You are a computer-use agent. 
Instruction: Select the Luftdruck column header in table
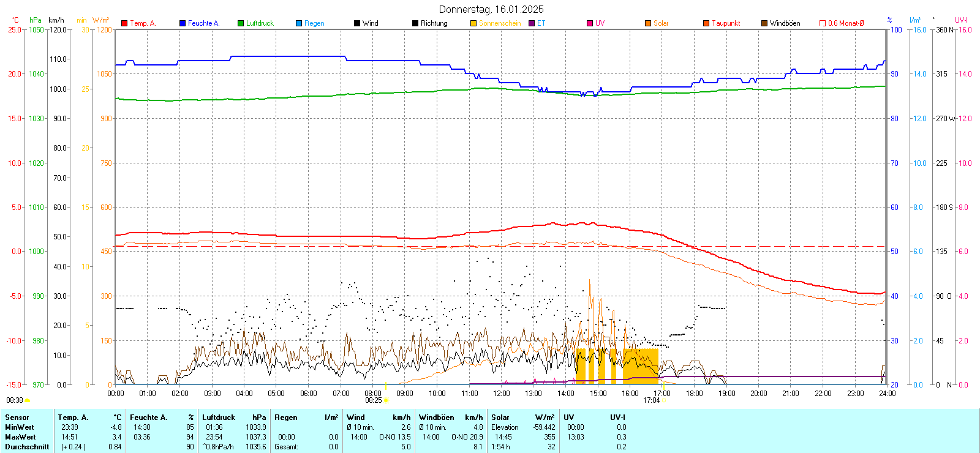(219, 417)
